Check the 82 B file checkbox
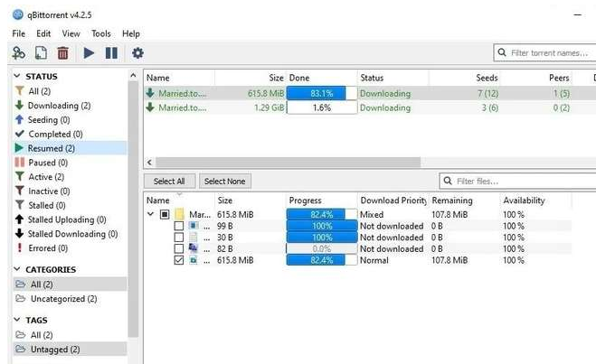596x364 pixels. [179, 248]
